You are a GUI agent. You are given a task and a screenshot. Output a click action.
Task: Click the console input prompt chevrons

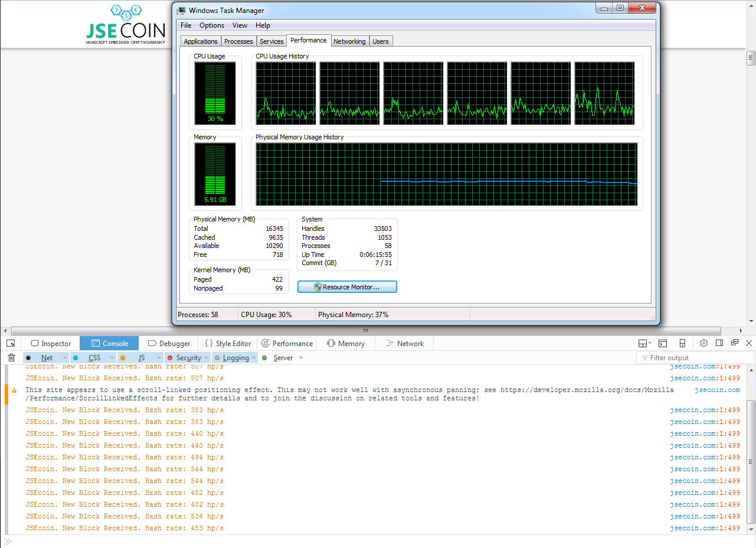point(8,542)
